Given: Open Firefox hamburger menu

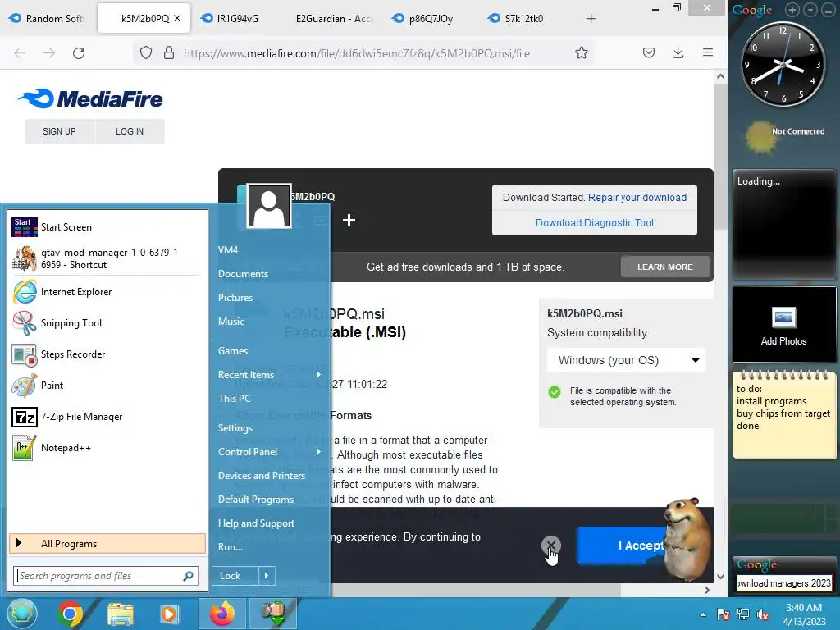Looking at the screenshot, I should coord(708,52).
